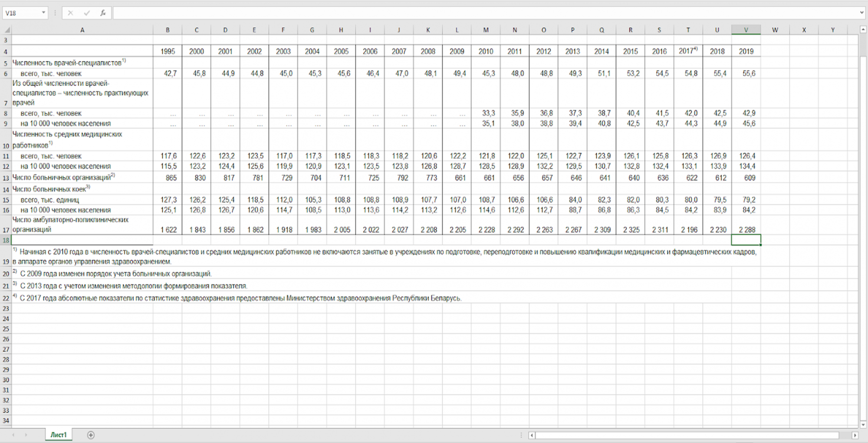Click the formula bar input area
868x443 pixels.
click(x=485, y=13)
